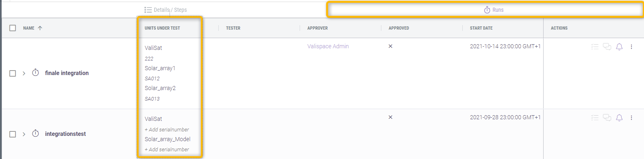644x159 pixels.
Task: Expand the integrationstest row
Action: point(24,134)
